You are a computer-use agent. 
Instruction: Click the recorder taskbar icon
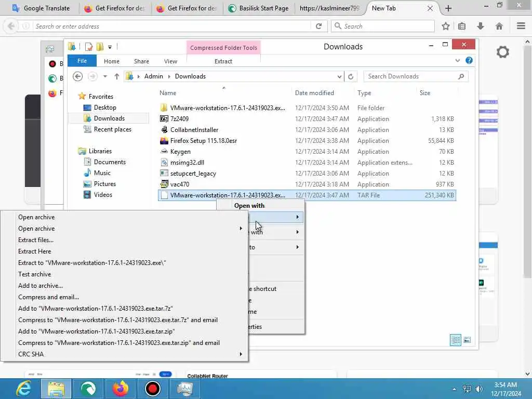[x=153, y=389]
